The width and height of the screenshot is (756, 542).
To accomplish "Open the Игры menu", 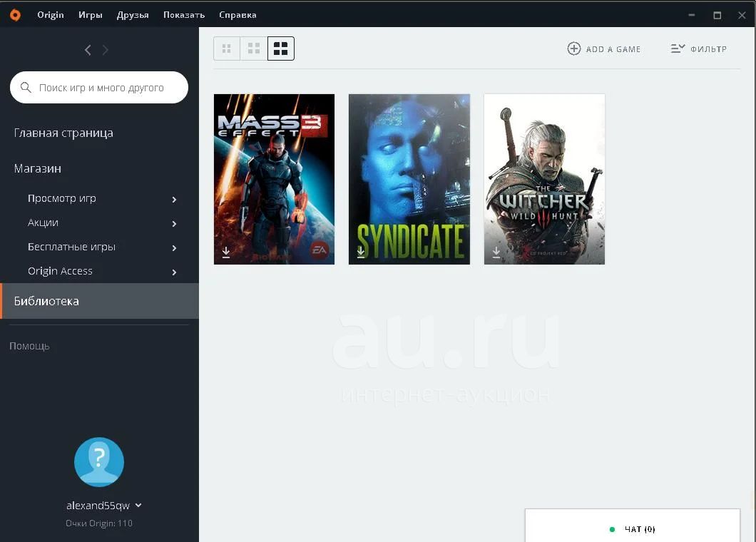I will click(x=91, y=15).
